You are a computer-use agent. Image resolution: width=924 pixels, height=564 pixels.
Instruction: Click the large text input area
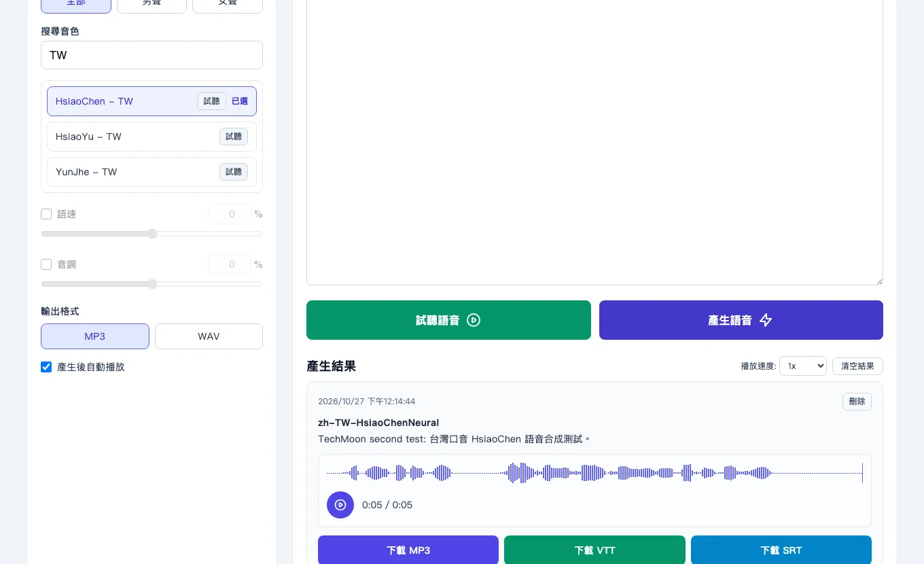pos(594,143)
